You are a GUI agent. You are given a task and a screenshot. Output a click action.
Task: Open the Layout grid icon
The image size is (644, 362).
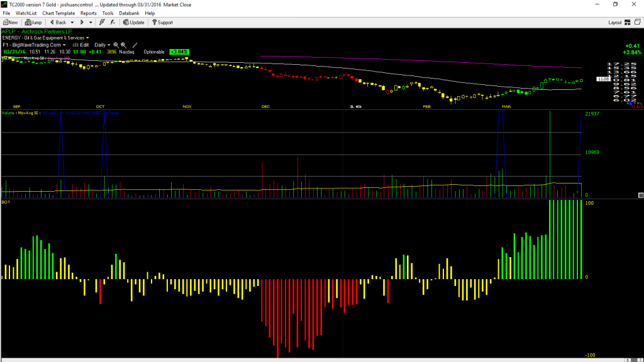(x=628, y=23)
